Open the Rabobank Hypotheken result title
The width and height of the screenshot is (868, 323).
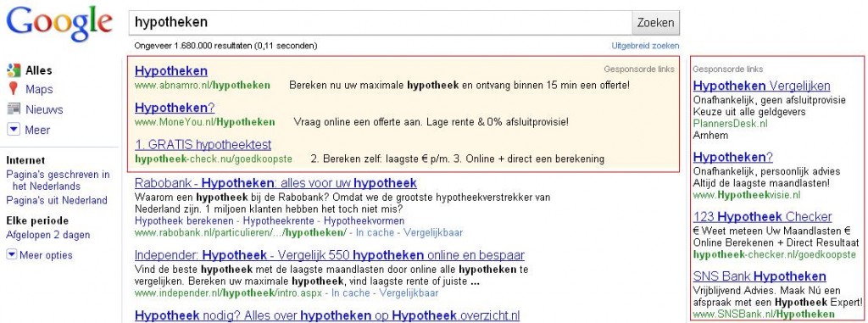275,183
